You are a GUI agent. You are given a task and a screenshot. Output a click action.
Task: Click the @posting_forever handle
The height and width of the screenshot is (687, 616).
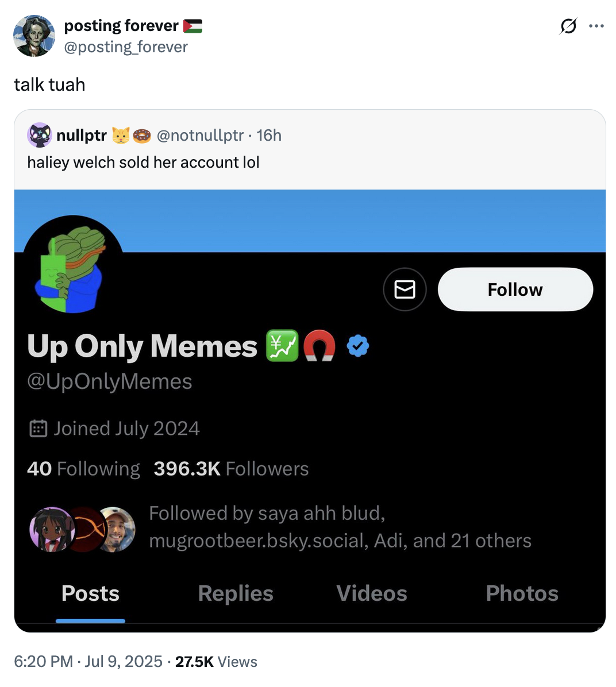126,47
